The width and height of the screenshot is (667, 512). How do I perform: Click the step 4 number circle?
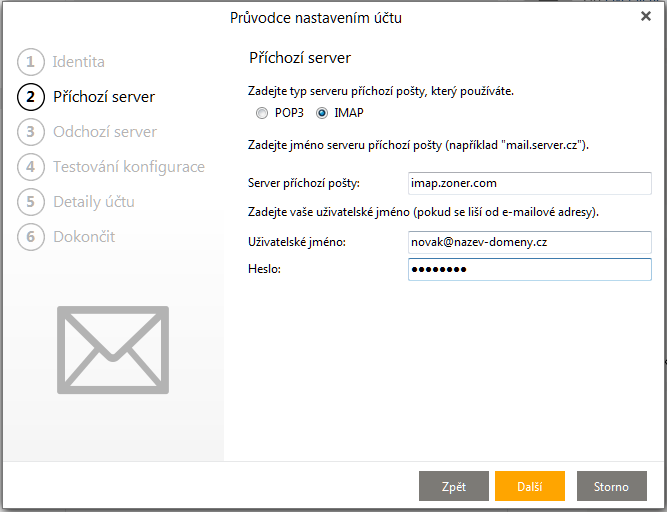click(30, 167)
